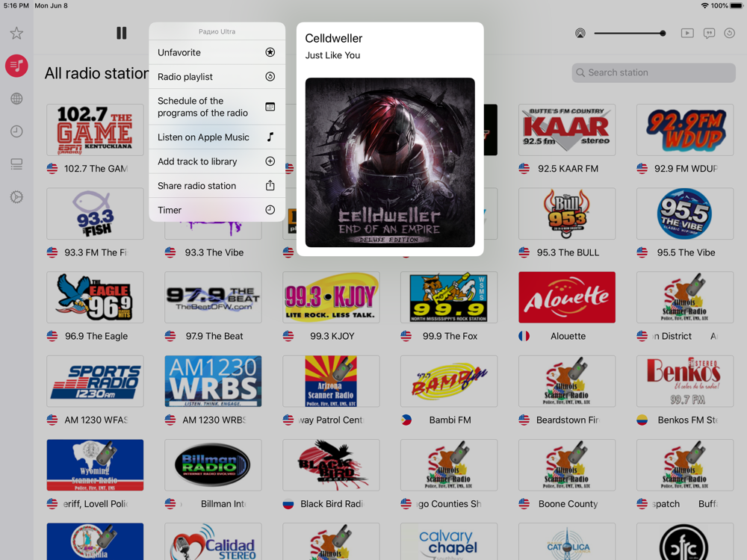Click the 93.3 The Vibe label
The width and height of the screenshot is (747, 560).
tap(214, 252)
